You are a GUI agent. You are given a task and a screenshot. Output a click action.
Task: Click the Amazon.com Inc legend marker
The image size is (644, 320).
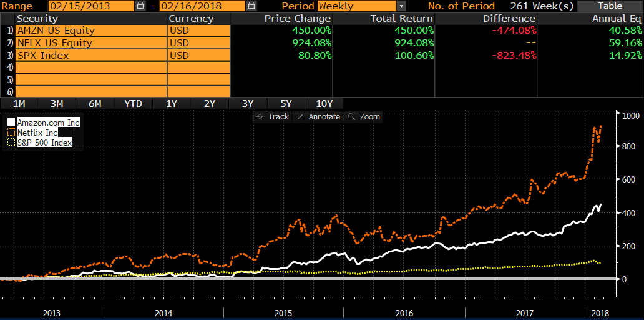[x=11, y=122]
